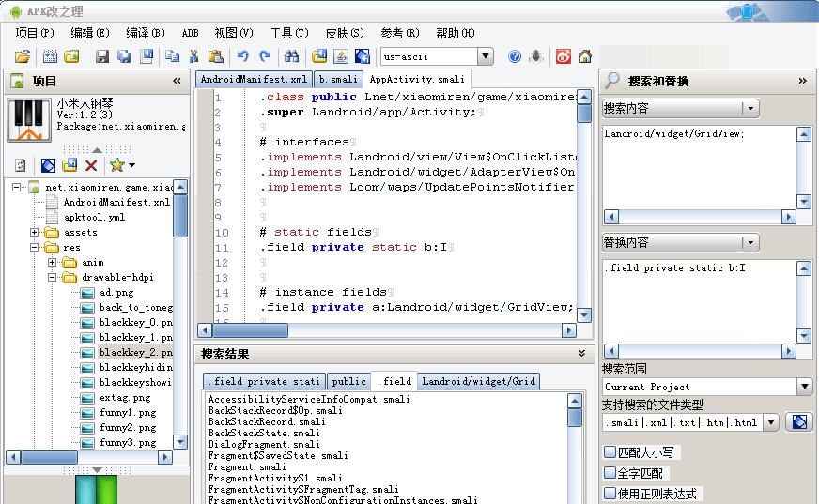Toggle the 全字匹配 checkbox
The image size is (819, 504).
(x=610, y=473)
